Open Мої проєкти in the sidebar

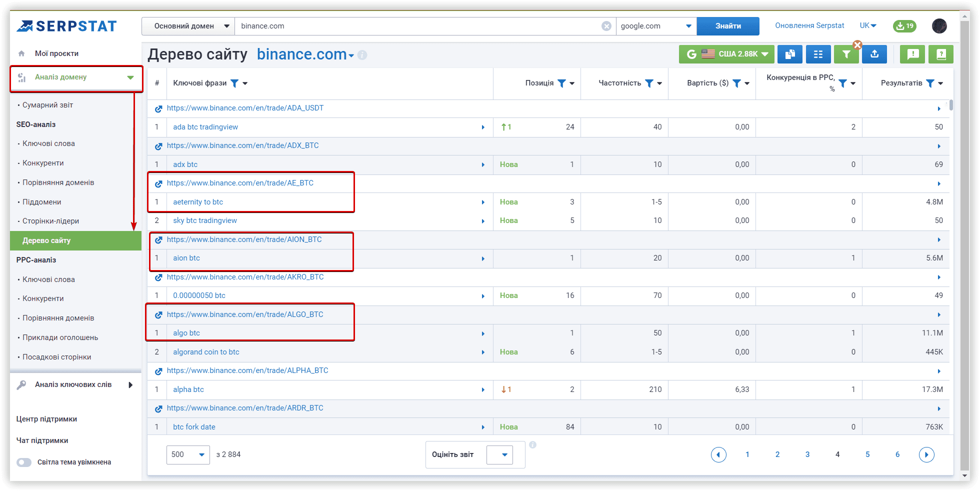tap(56, 53)
